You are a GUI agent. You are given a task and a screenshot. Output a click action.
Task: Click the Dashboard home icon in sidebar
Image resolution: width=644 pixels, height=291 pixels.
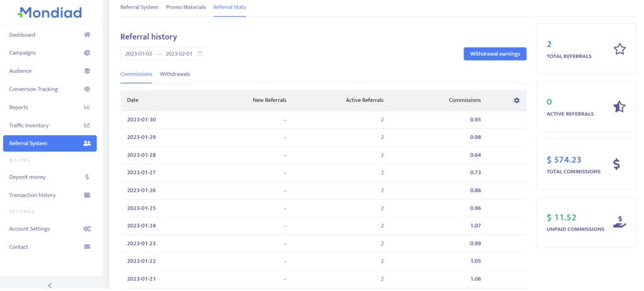click(x=87, y=35)
